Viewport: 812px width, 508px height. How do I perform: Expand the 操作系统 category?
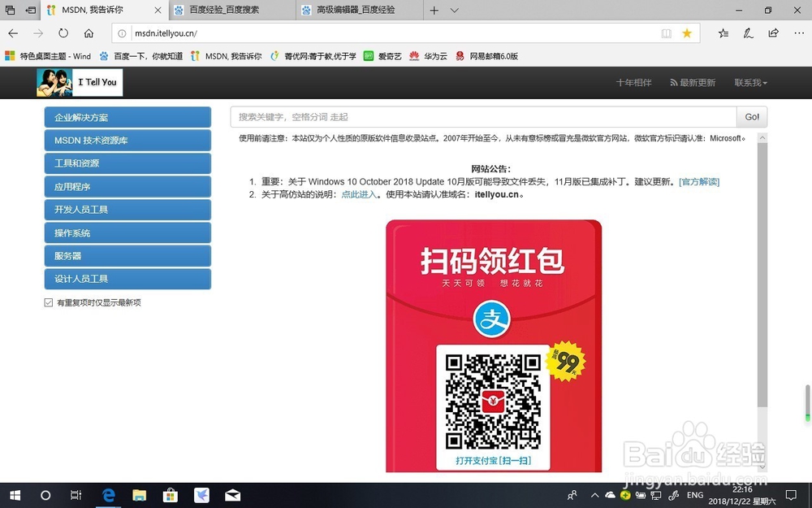pyautogui.click(x=127, y=232)
